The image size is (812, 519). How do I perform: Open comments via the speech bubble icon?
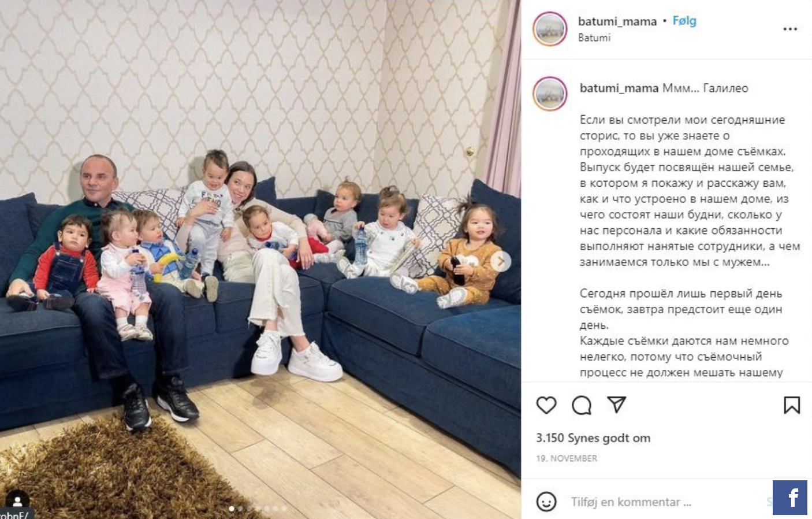click(581, 405)
